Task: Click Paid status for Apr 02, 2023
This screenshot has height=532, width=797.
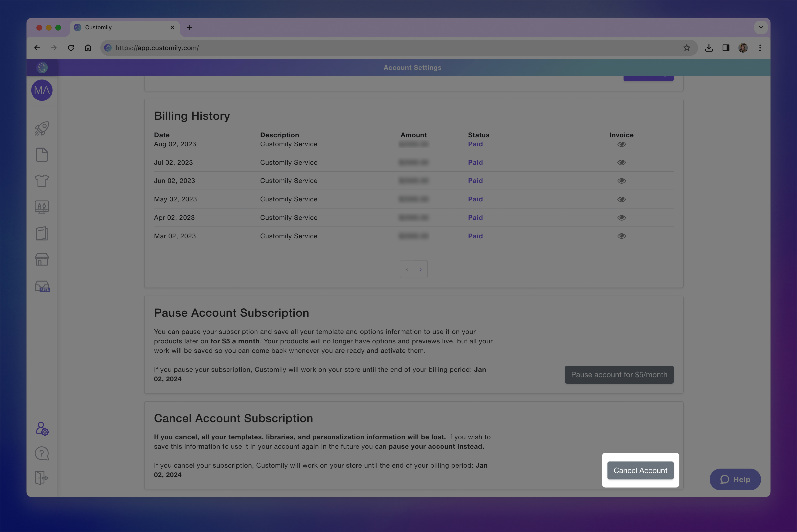Action: (x=475, y=217)
